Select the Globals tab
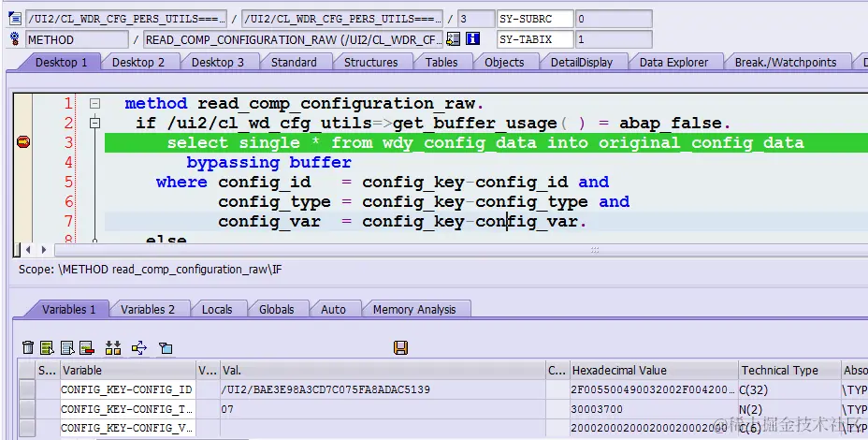The width and height of the screenshot is (868, 440). click(276, 309)
